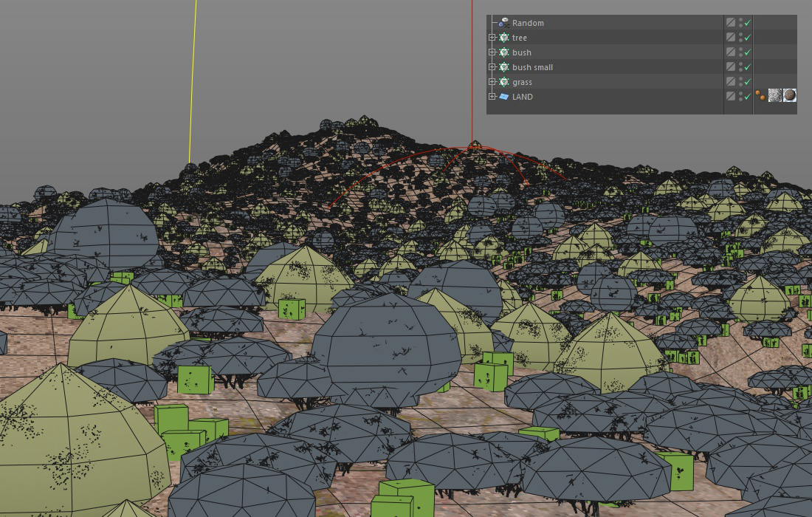The width and height of the screenshot is (812, 517).
Task: Select the Random item in object list
Action: pyautogui.click(x=528, y=23)
